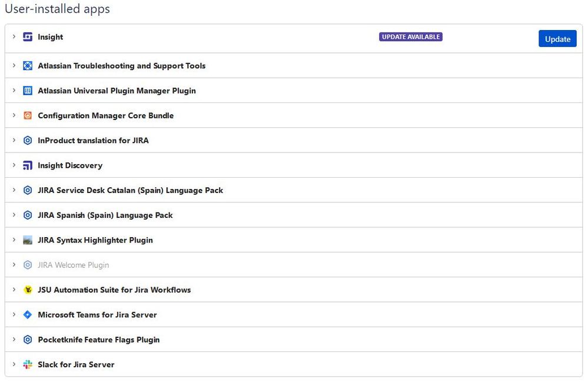Expand Atlassian Troubleshooting and Support Tools details
Screen dimensions: 588x382
[x=14, y=65]
